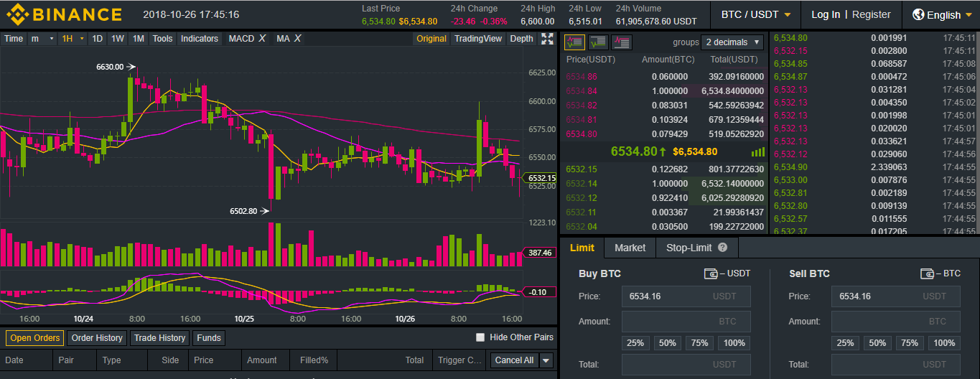Expand the BTC / USDT pair selector
This screenshot has height=379, width=980.
coord(756,14)
